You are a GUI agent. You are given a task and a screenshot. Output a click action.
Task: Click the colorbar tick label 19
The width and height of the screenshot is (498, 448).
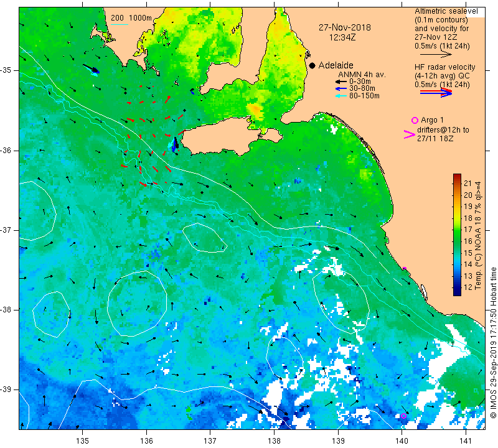[x=468, y=207]
